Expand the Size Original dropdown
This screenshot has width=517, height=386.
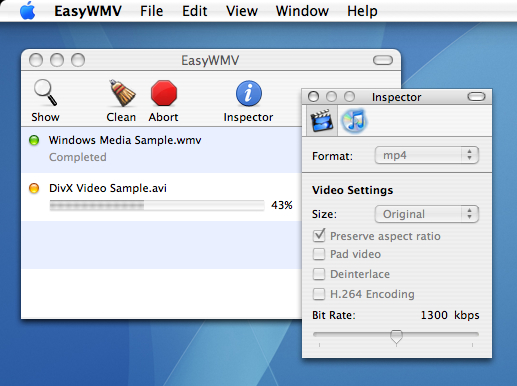click(427, 214)
